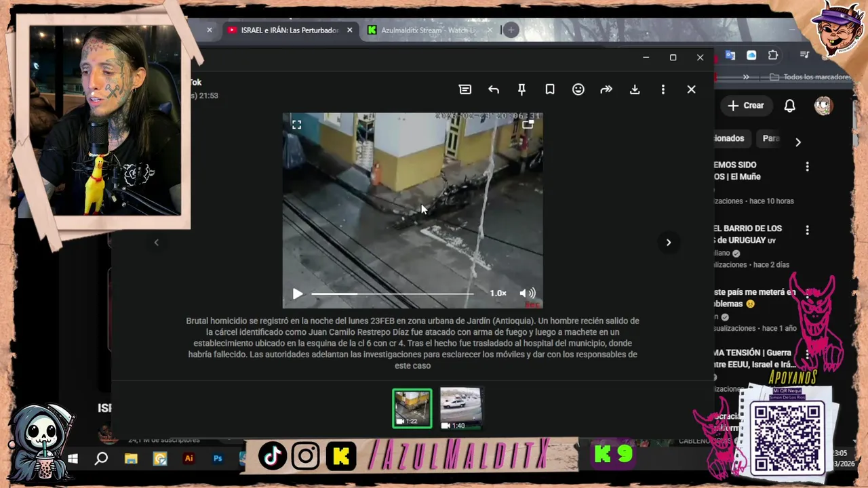This screenshot has width=868, height=488.
Task: Mute the video with the speaker icon
Action: (x=527, y=293)
